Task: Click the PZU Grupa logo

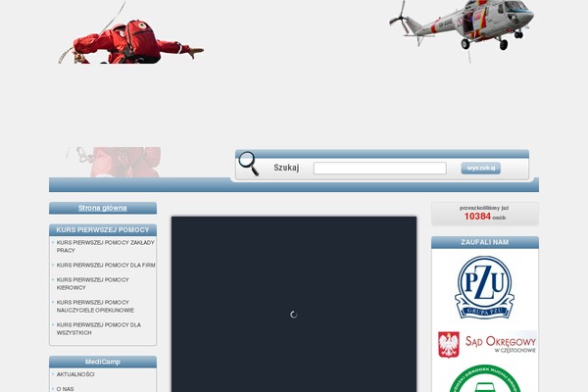Action: 484,287
